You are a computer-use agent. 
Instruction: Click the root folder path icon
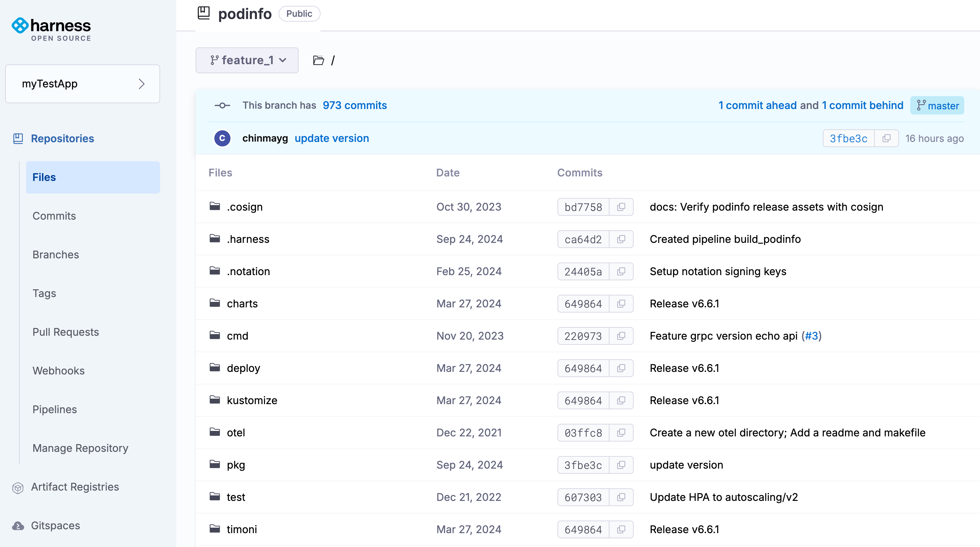point(318,60)
